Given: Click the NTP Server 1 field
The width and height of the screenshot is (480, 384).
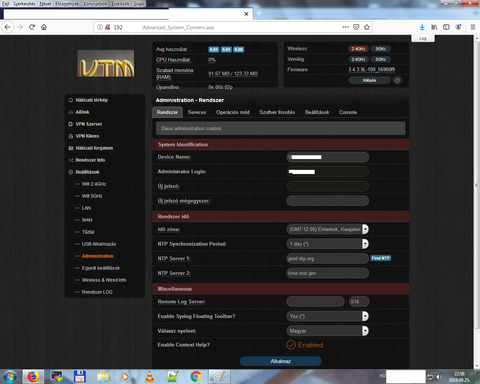Looking at the screenshot, I should point(327,258).
